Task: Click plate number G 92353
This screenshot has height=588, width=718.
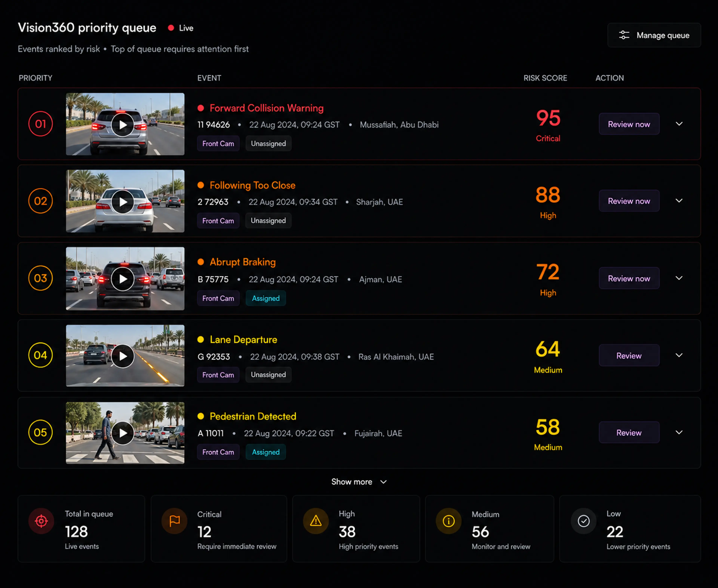Action: tap(214, 357)
